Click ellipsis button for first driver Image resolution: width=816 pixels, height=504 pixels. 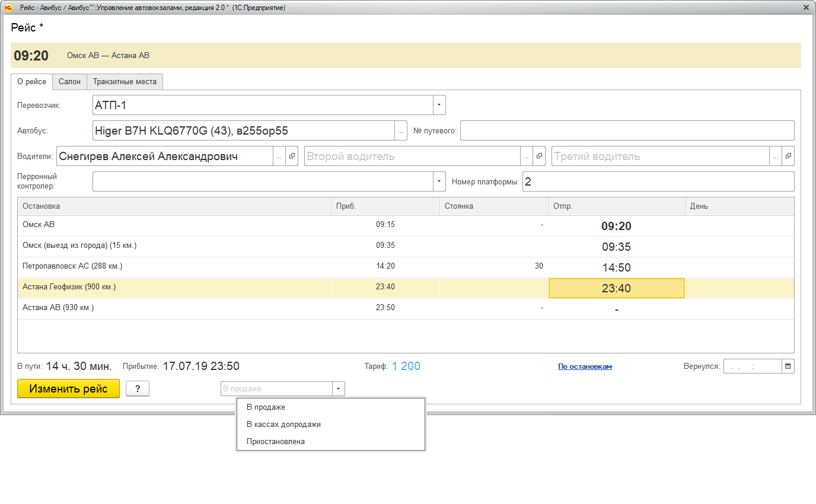279,157
